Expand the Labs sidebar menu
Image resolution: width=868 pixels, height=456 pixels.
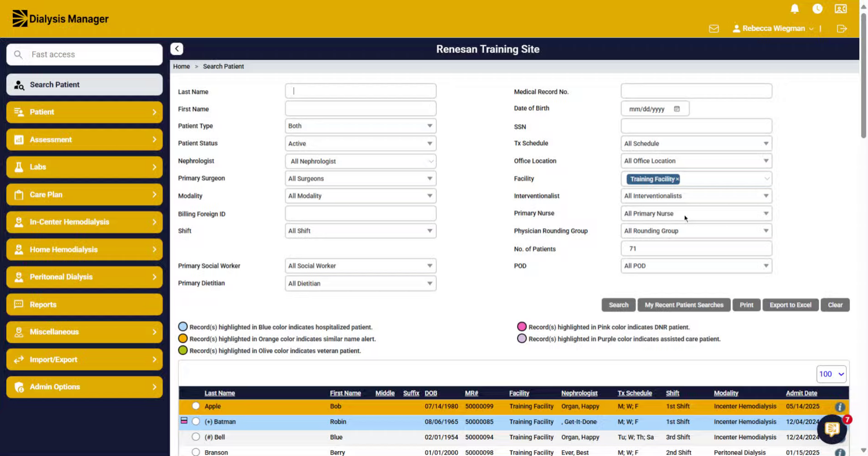point(84,167)
